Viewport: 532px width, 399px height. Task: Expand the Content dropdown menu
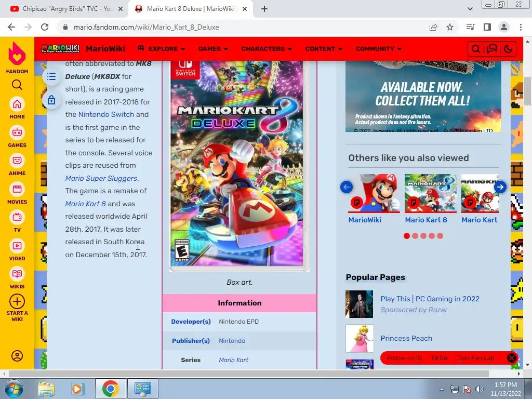(x=324, y=49)
